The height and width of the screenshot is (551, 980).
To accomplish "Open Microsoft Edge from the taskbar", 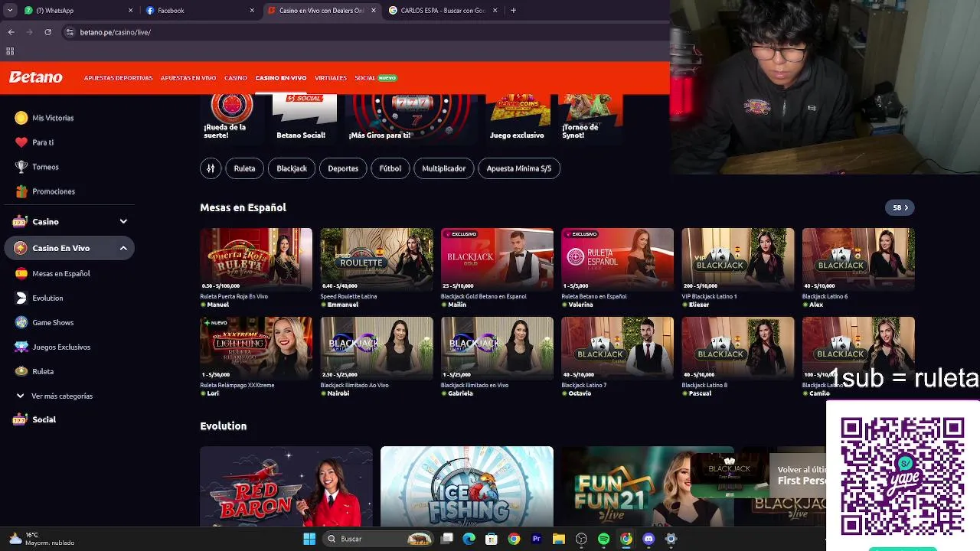I will (469, 539).
